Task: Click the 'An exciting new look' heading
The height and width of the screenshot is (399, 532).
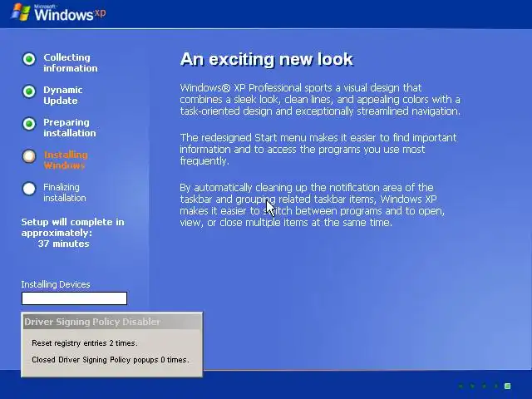Action: [267, 59]
